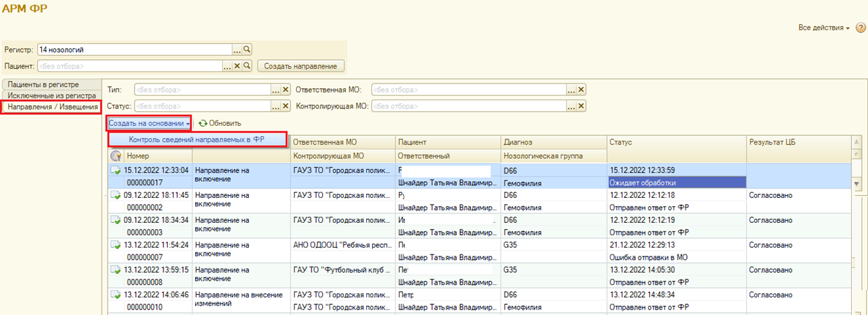The image size is (868, 315).
Task: Clear the Пациент filter with X
Action: click(x=237, y=66)
